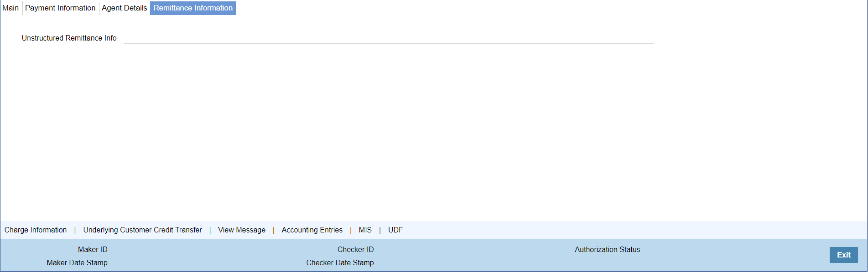Click the Unstructured Remittance Info label
The image size is (868, 273).
coord(69,38)
